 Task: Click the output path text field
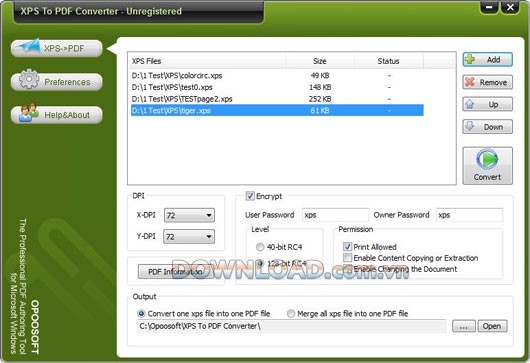click(292, 326)
